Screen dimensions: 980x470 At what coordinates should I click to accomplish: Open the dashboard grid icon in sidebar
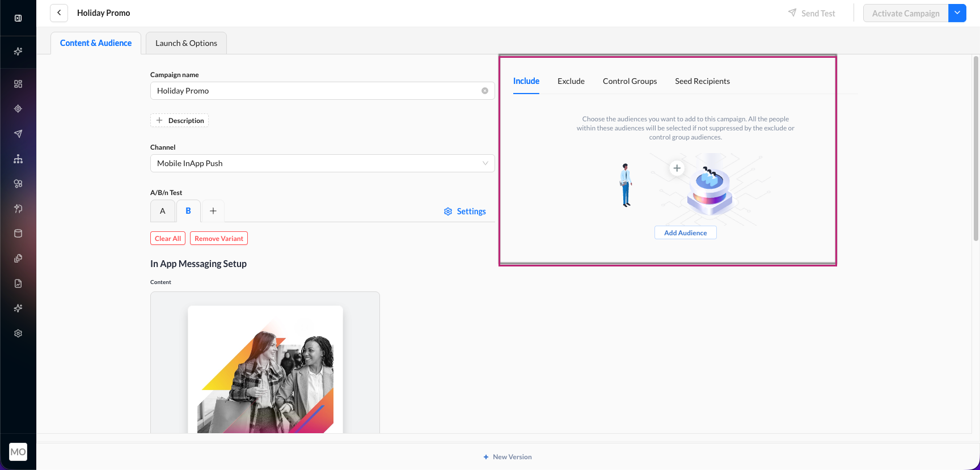click(18, 84)
